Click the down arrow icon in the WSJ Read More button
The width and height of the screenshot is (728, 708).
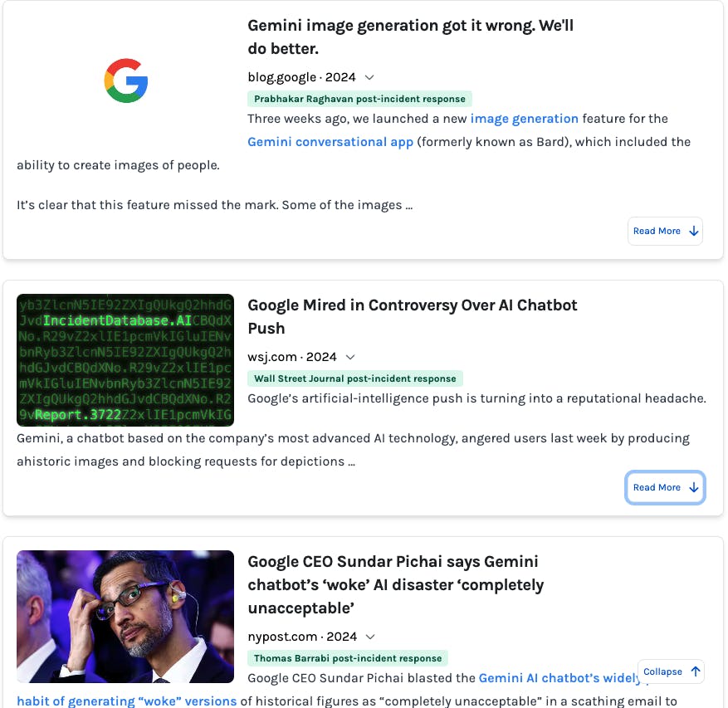point(694,488)
